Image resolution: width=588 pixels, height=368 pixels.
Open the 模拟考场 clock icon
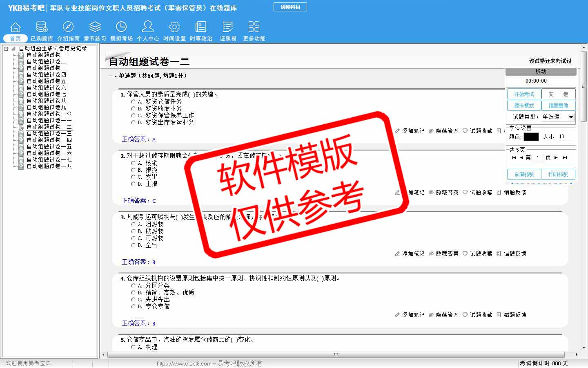121,27
